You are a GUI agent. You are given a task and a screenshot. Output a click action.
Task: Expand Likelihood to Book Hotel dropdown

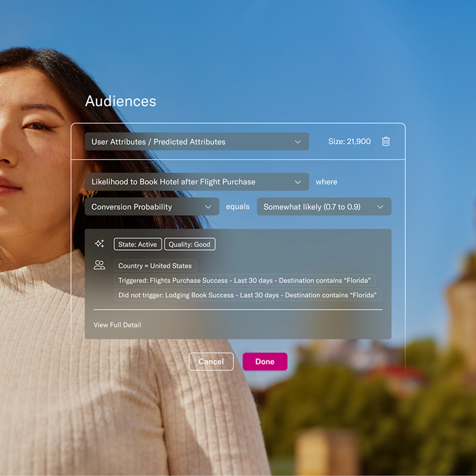197,182
